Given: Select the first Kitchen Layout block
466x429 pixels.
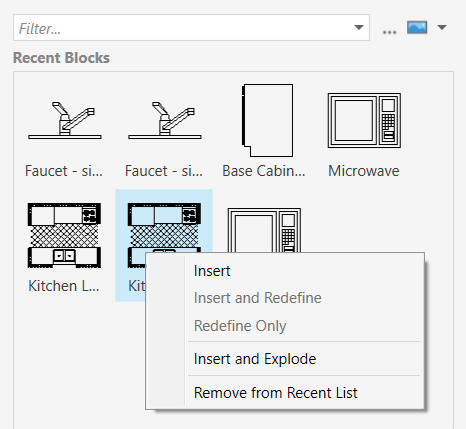Looking at the screenshot, I should 64,235.
